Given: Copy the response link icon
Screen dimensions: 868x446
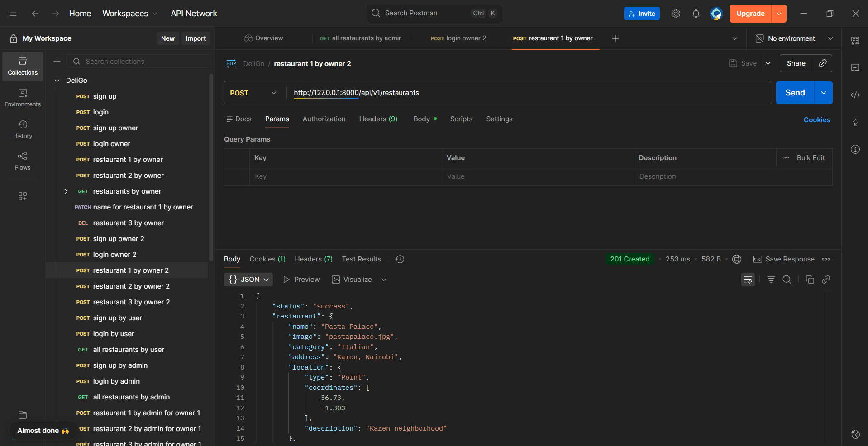Looking at the screenshot, I should point(826,280).
